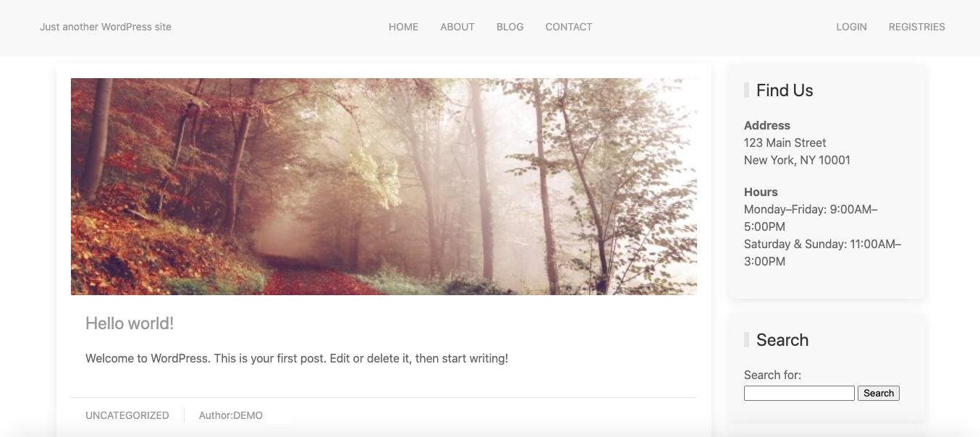Click the 'Welcome to WordPress' excerpt text
This screenshot has height=437, width=980.
click(297, 358)
